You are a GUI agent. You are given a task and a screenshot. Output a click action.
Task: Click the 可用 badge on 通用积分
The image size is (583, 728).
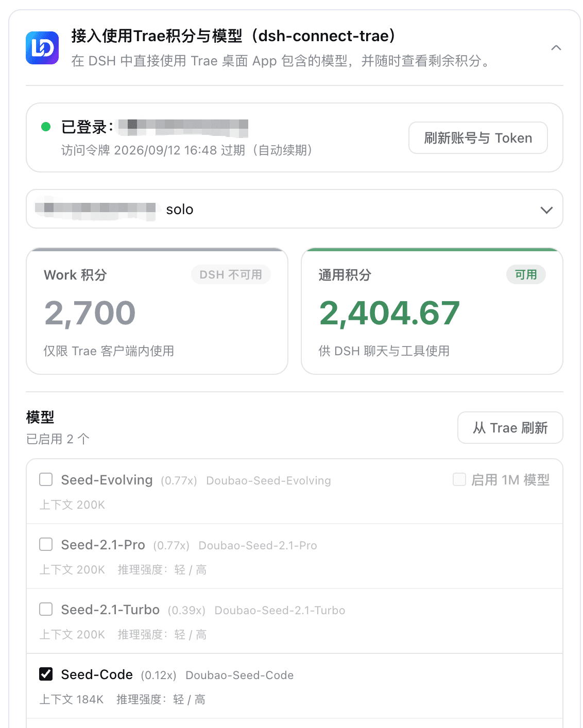click(x=526, y=275)
